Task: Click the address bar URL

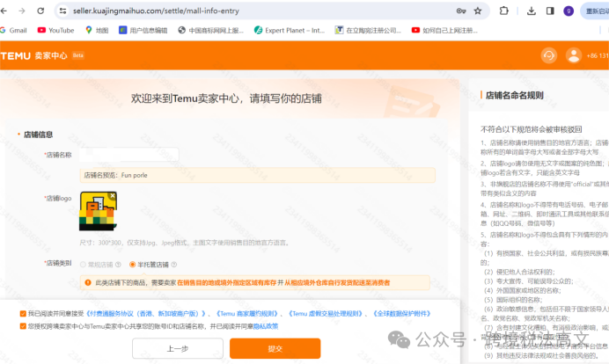Action: pyautogui.click(x=156, y=11)
